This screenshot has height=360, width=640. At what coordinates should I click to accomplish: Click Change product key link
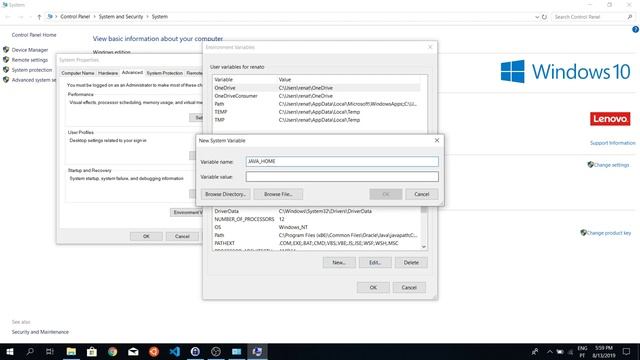(x=608, y=233)
